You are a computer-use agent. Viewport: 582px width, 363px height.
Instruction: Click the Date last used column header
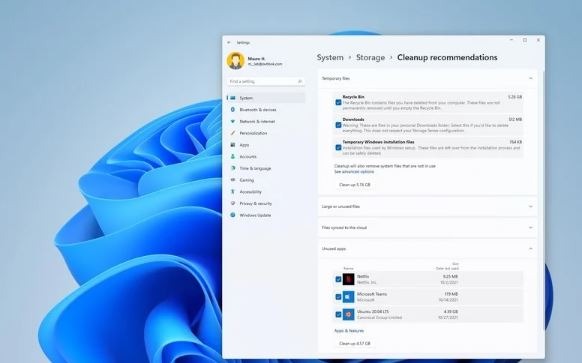(447, 268)
